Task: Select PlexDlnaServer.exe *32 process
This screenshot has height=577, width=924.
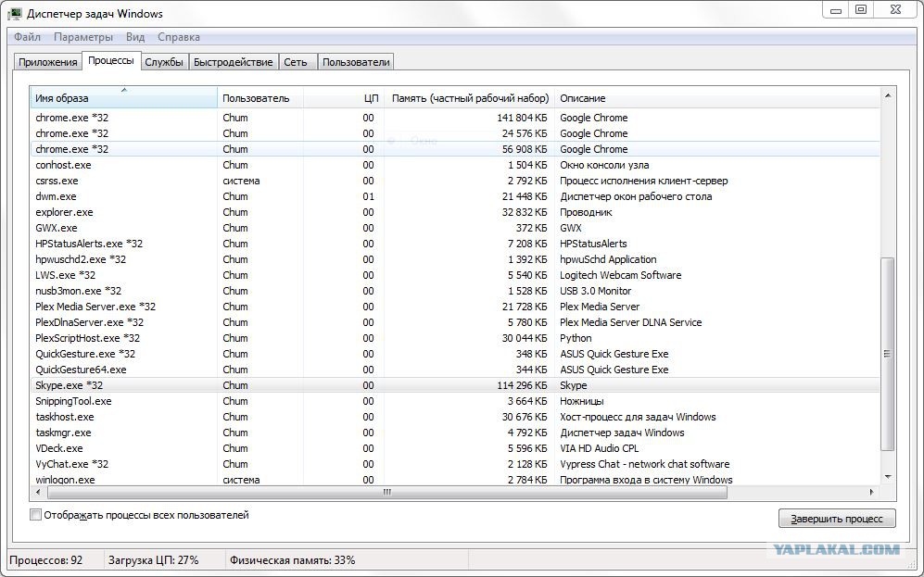Action: click(455, 322)
